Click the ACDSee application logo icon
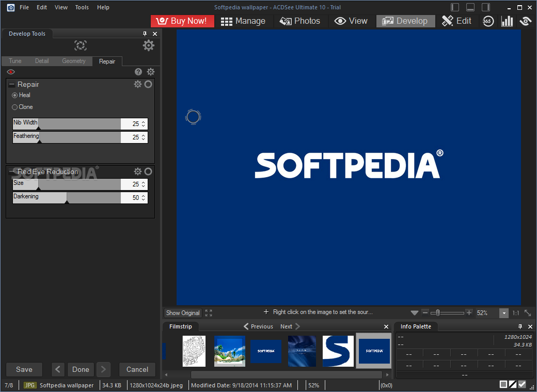 [x=11, y=7]
